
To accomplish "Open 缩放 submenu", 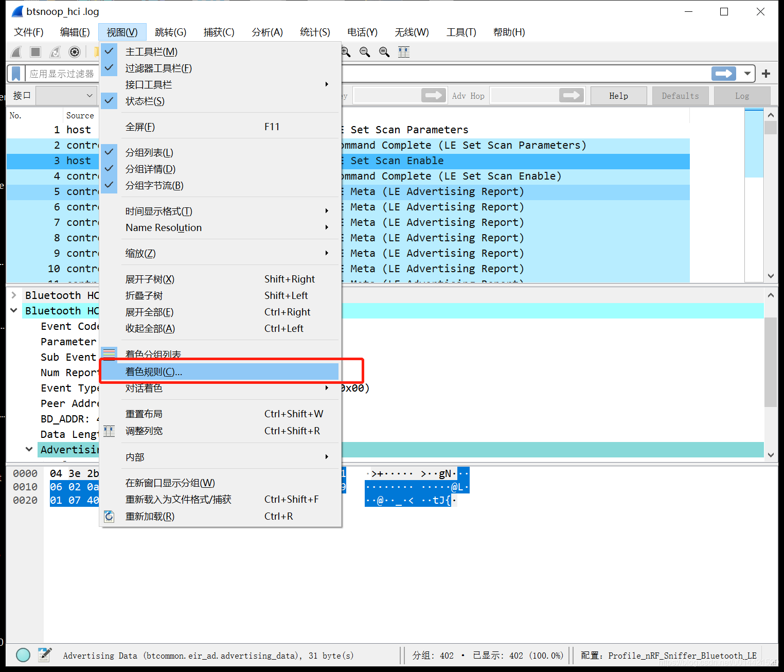I will [x=220, y=253].
